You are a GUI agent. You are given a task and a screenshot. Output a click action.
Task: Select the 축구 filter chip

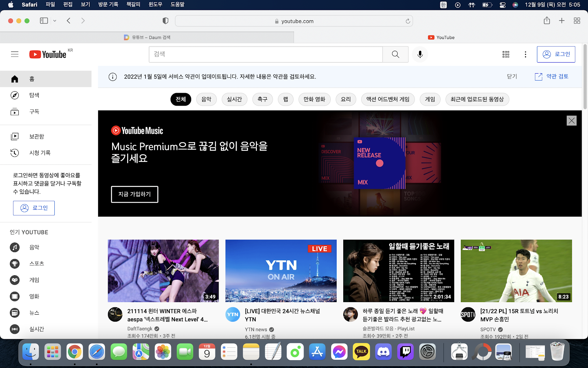pyautogui.click(x=262, y=99)
